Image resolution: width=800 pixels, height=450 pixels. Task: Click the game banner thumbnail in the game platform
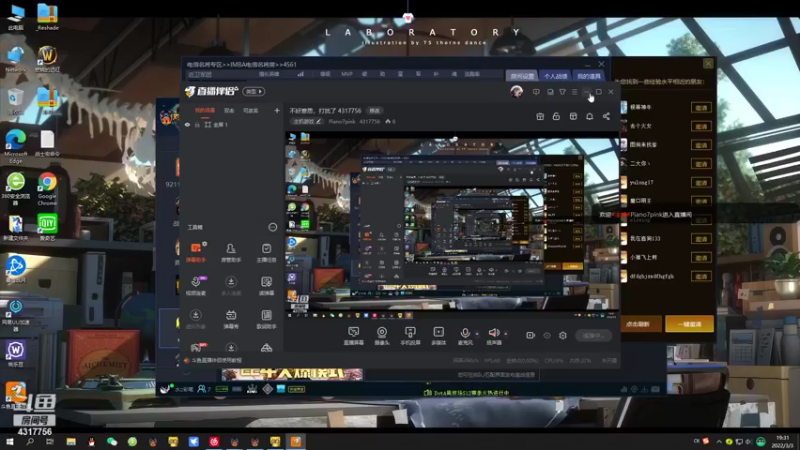coord(292,374)
